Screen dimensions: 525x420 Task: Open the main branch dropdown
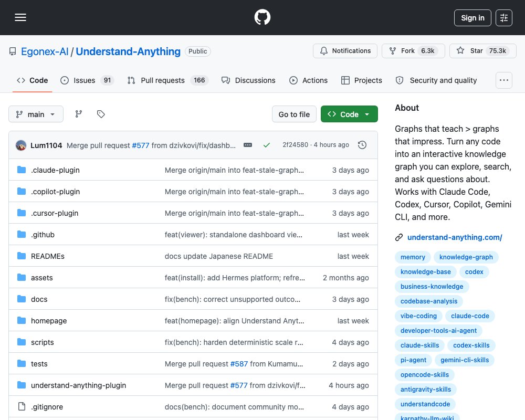(x=36, y=114)
